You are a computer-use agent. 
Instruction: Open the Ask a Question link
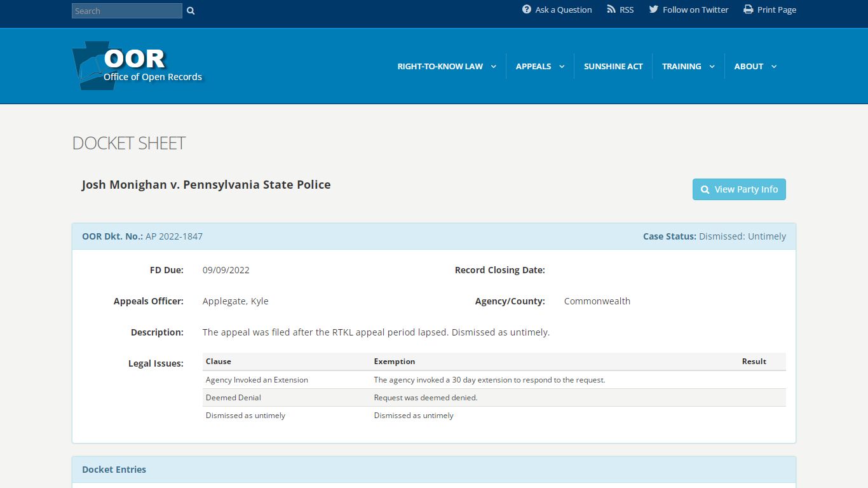click(x=564, y=10)
